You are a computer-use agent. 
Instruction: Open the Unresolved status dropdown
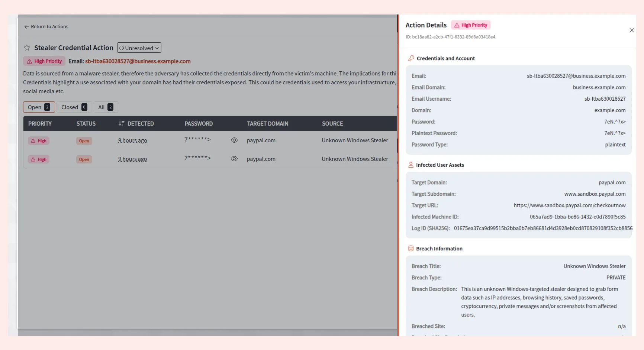(139, 48)
